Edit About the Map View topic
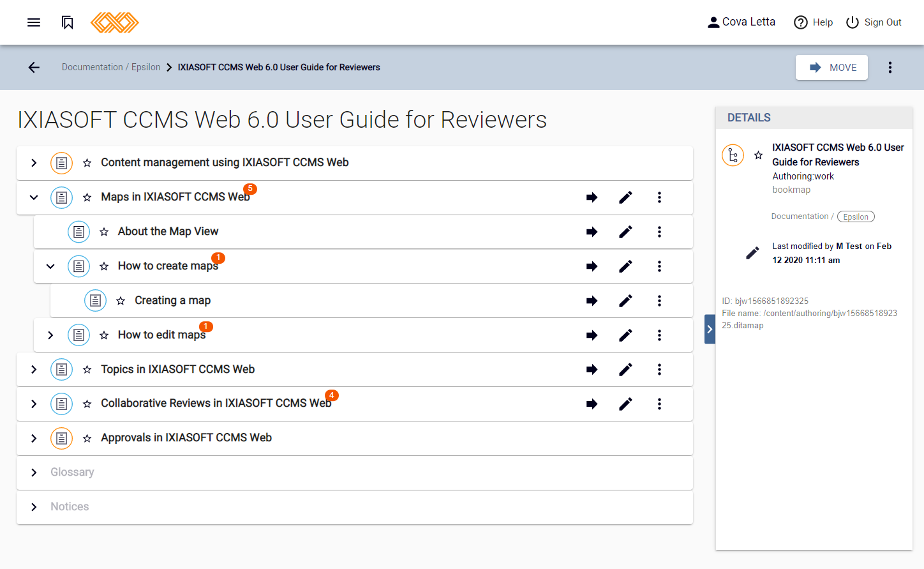 pyautogui.click(x=625, y=232)
